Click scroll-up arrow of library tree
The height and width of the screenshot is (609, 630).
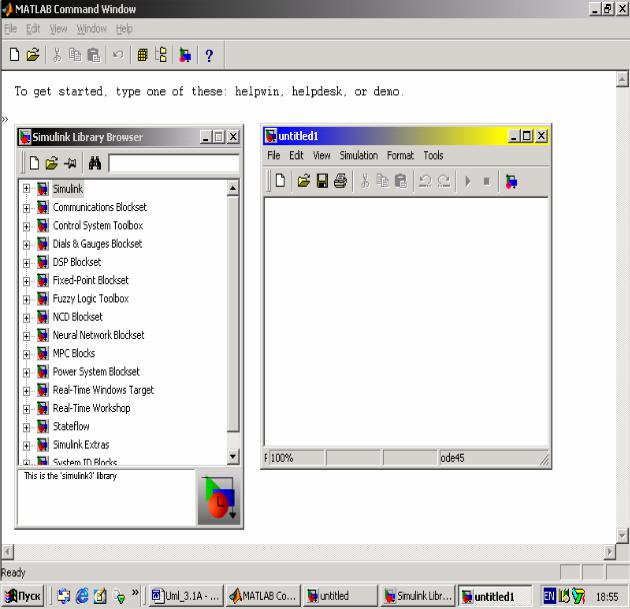click(233, 188)
